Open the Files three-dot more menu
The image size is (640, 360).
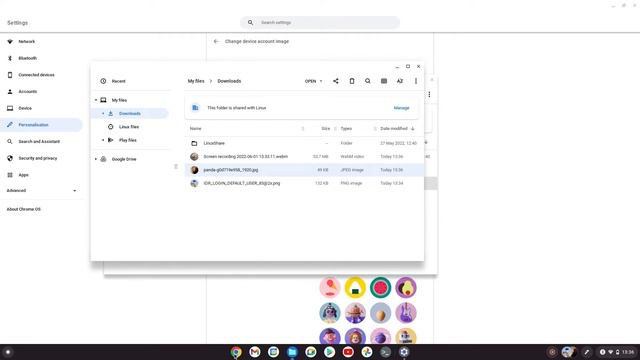pos(416,81)
